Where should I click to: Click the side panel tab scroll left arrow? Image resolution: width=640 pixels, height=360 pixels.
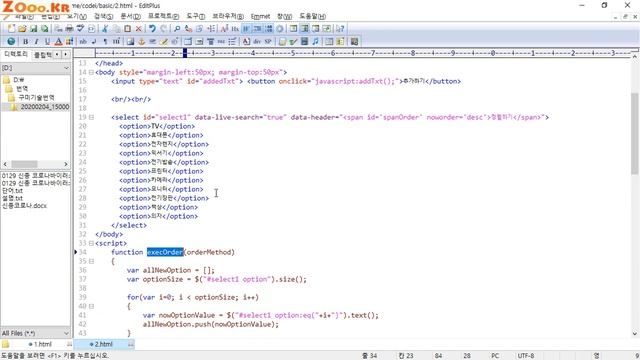(x=57, y=54)
